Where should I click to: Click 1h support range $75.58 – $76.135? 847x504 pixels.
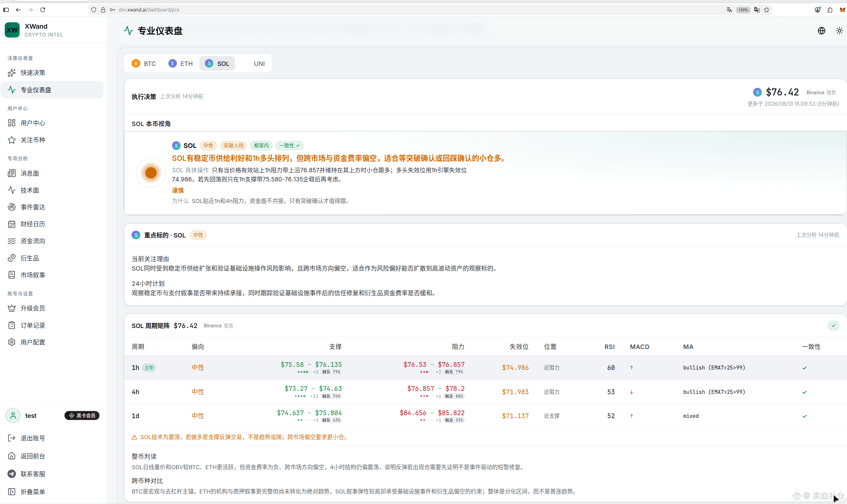tap(311, 364)
